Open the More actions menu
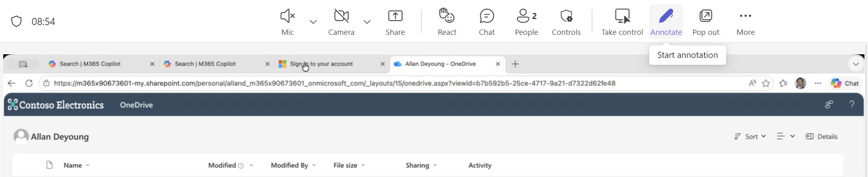The image size is (868, 177). (x=746, y=22)
